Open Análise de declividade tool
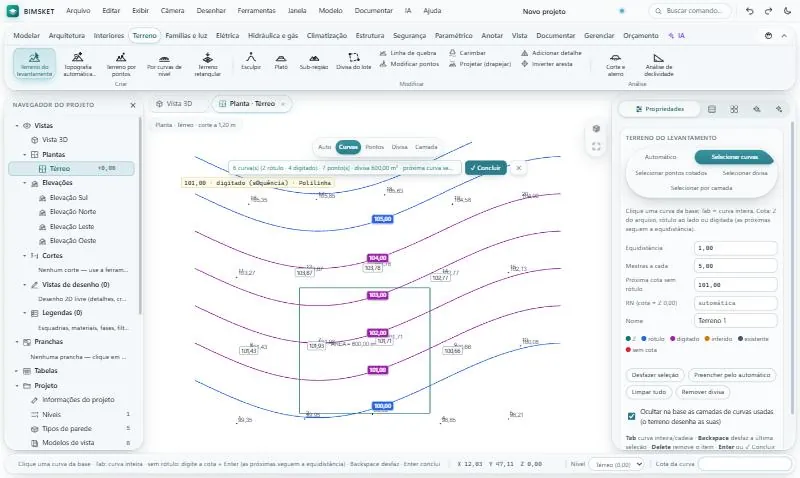800x478 pixels. 659,64
